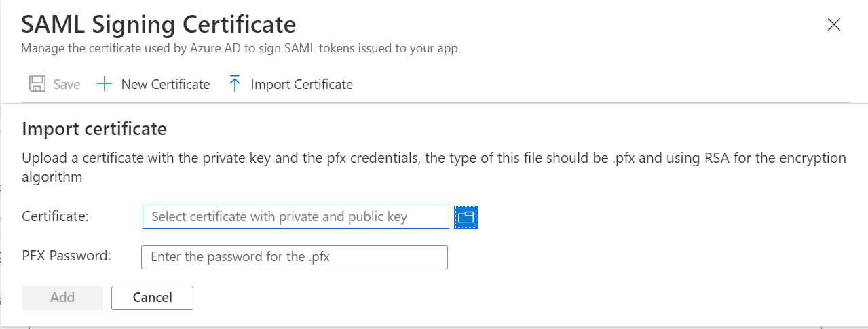Click the Manage the certificate subtitle text
The height and width of the screenshot is (329, 868).
239,48
